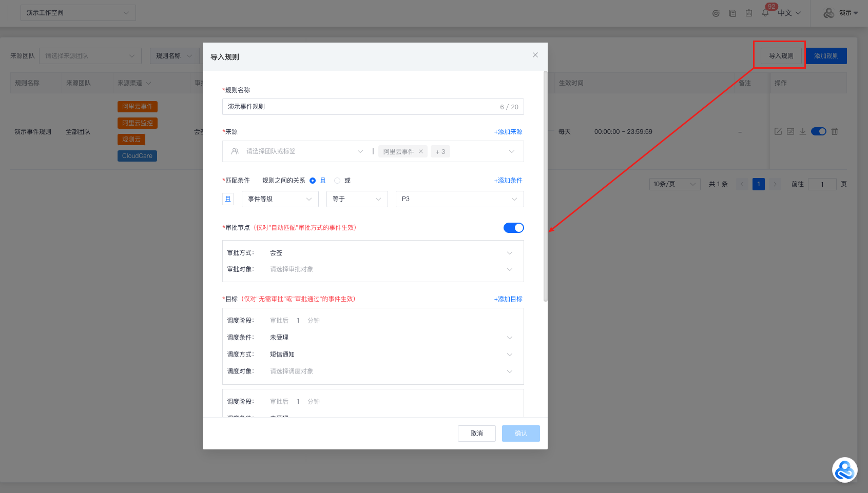Click the 取消 button
Screen dimensions: 868x493
click(x=476, y=433)
